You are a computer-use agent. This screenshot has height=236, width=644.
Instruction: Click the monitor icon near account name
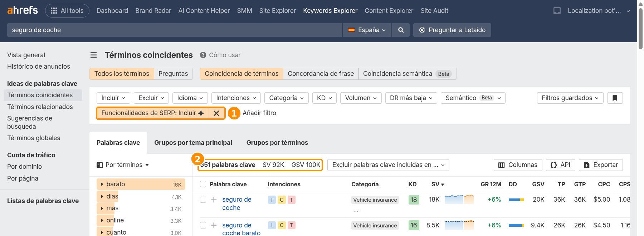click(x=557, y=11)
